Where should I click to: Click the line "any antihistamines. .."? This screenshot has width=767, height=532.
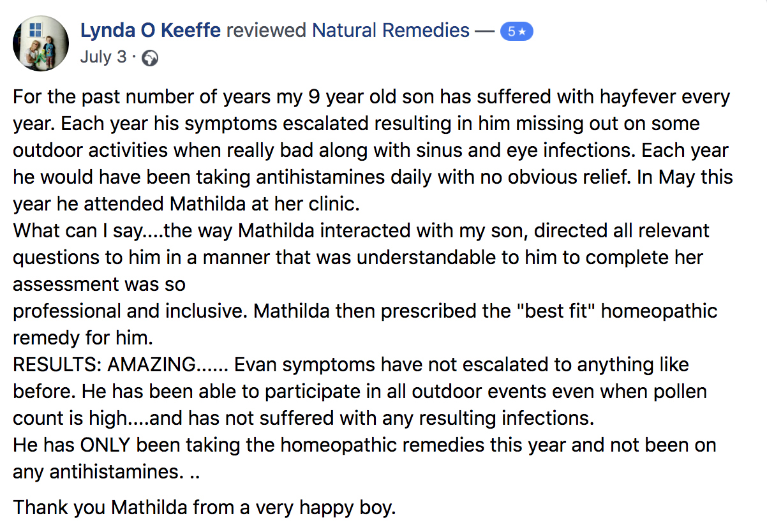[106, 471]
